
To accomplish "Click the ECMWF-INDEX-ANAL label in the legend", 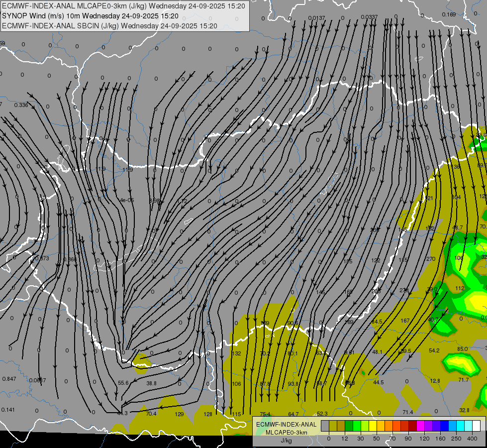I will click(286, 425).
